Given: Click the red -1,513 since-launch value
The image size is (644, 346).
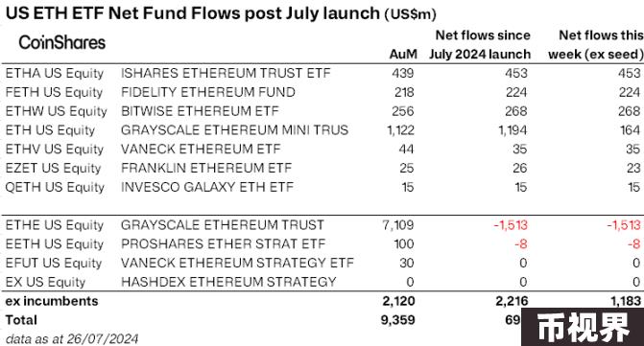Looking at the screenshot, I should tap(511, 225).
